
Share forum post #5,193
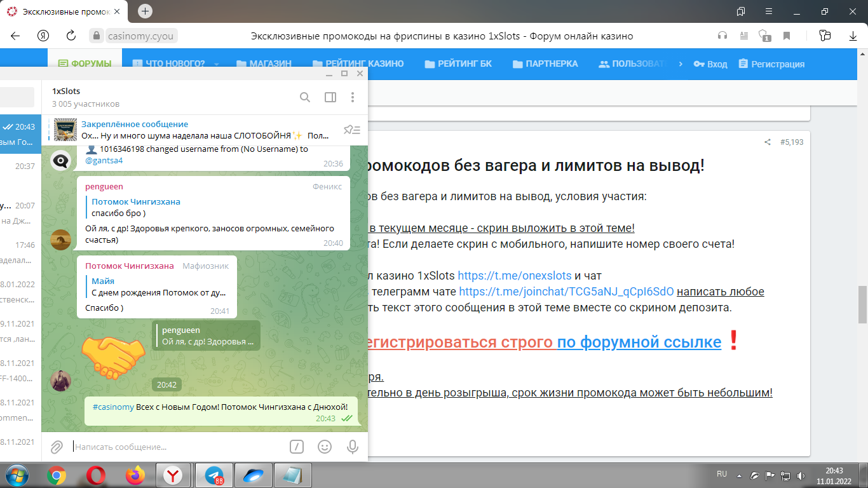768,142
